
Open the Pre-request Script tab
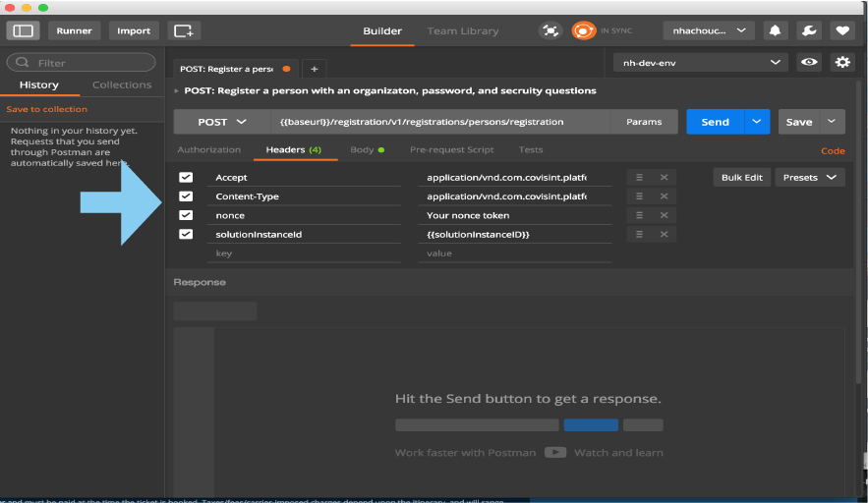[451, 150]
